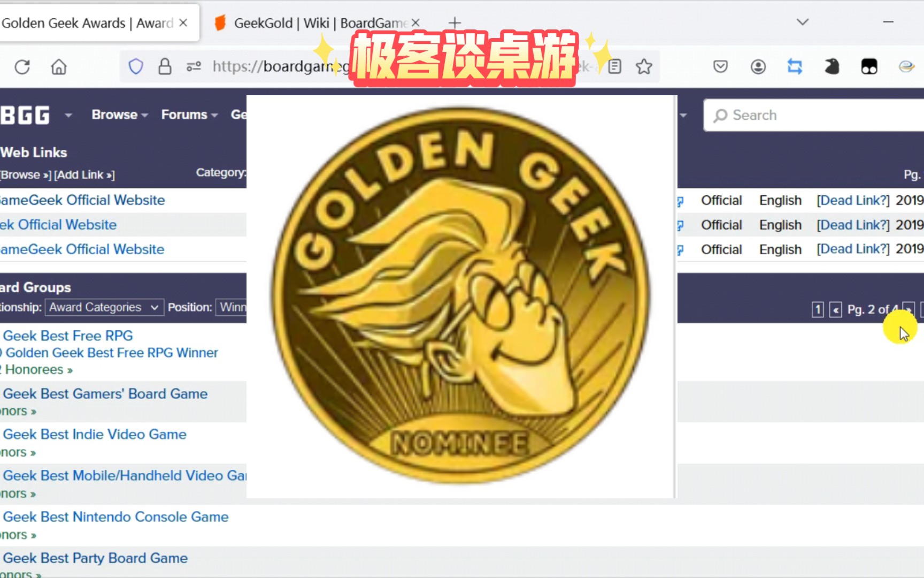Screen dimensions: 924x578
Task: Open the Honorees link under Best Free RPG
Action: pos(36,370)
